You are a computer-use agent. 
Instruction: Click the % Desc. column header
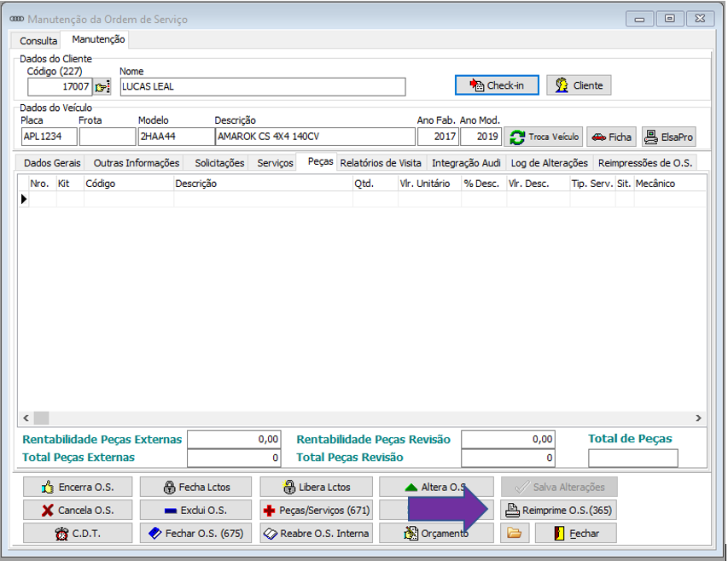point(484,184)
